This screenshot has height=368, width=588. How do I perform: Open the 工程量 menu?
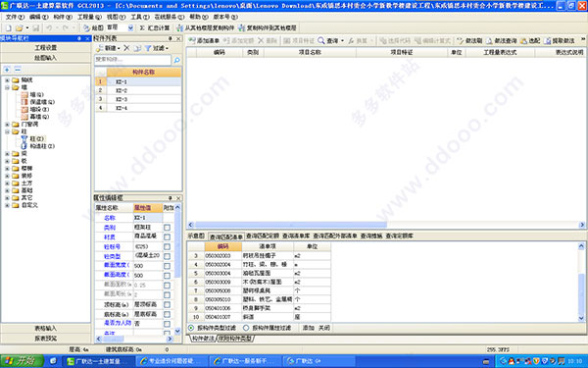click(x=89, y=18)
